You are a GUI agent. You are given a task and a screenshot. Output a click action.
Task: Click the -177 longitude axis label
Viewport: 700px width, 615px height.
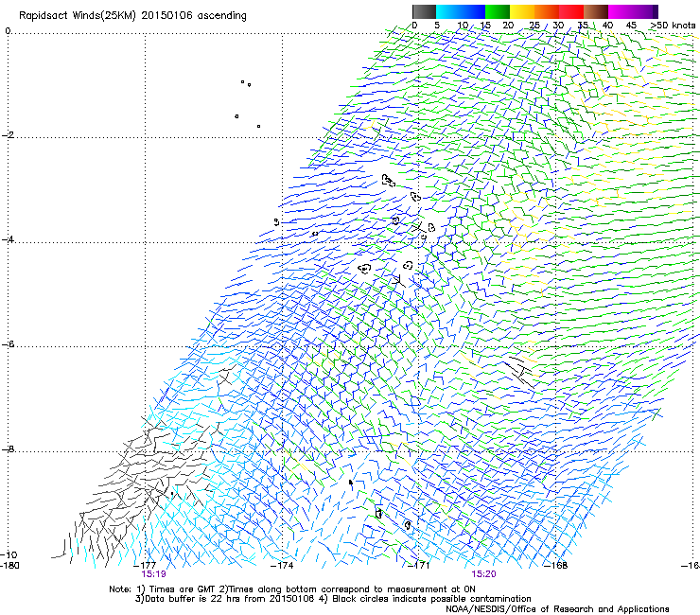[145, 565]
